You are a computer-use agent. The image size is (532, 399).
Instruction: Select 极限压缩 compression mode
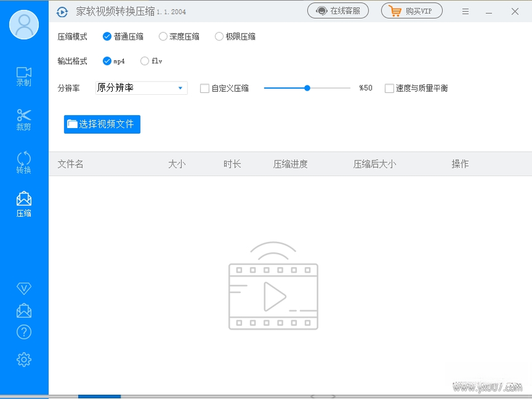235,37
